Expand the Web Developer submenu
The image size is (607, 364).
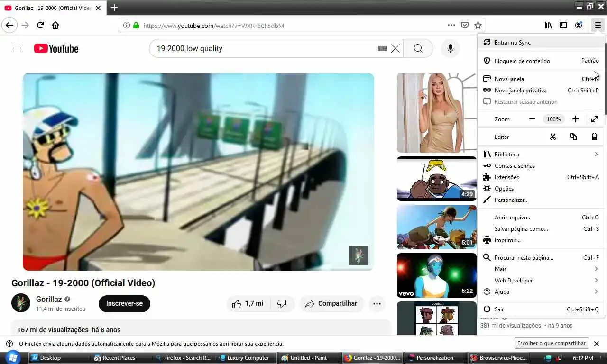pos(541,280)
